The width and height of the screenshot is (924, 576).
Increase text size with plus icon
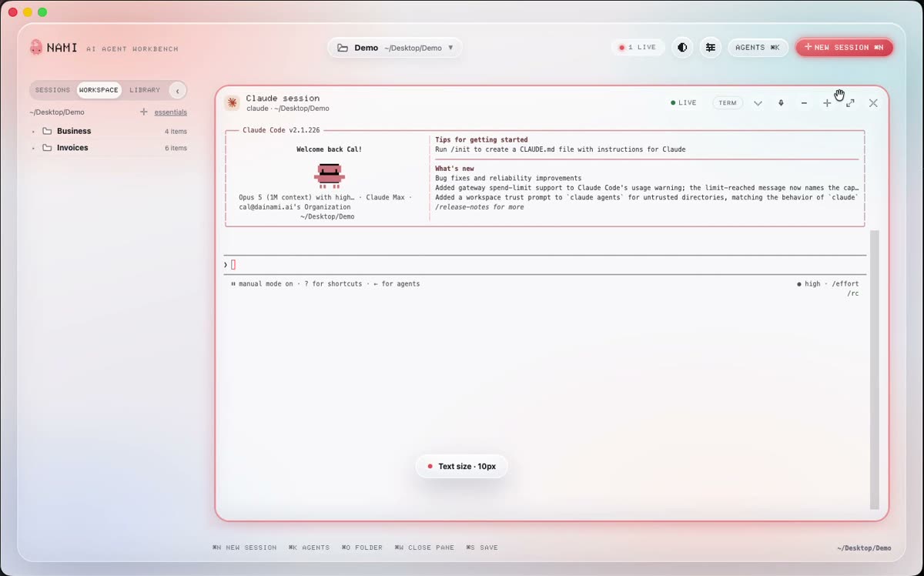827,103
